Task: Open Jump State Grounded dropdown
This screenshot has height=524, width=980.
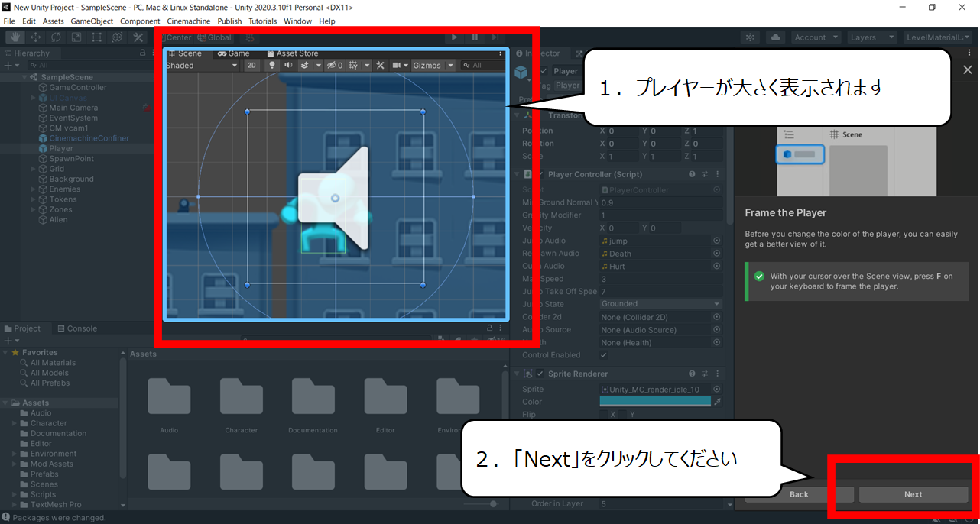Action: (660, 304)
